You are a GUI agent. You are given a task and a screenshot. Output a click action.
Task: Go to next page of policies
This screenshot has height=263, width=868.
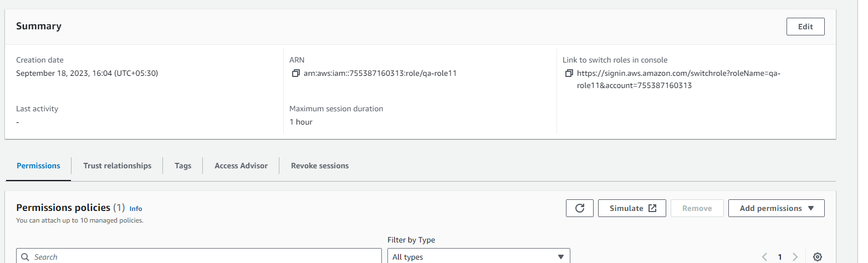(x=795, y=257)
